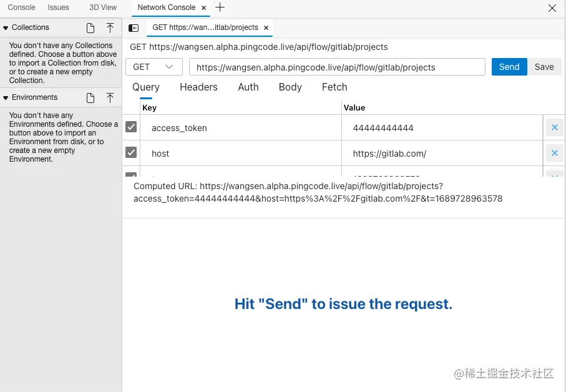The image size is (566, 392).
Task: Disable the host query parameter
Action: (131, 153)
